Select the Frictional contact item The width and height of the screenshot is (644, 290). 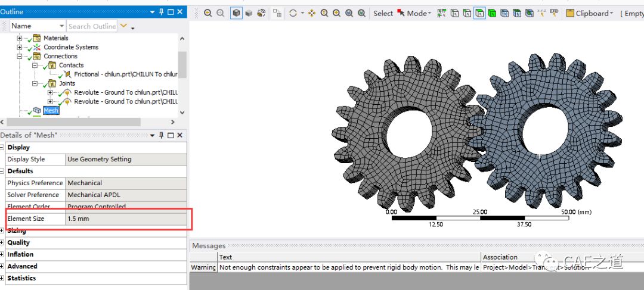(126, 74)
